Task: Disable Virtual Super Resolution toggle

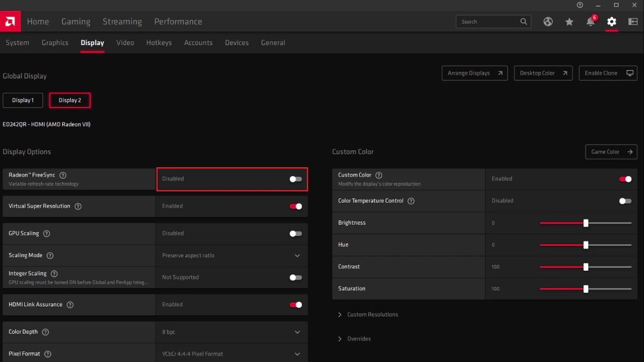Action: pyautogui.click(x=296, y=206)
